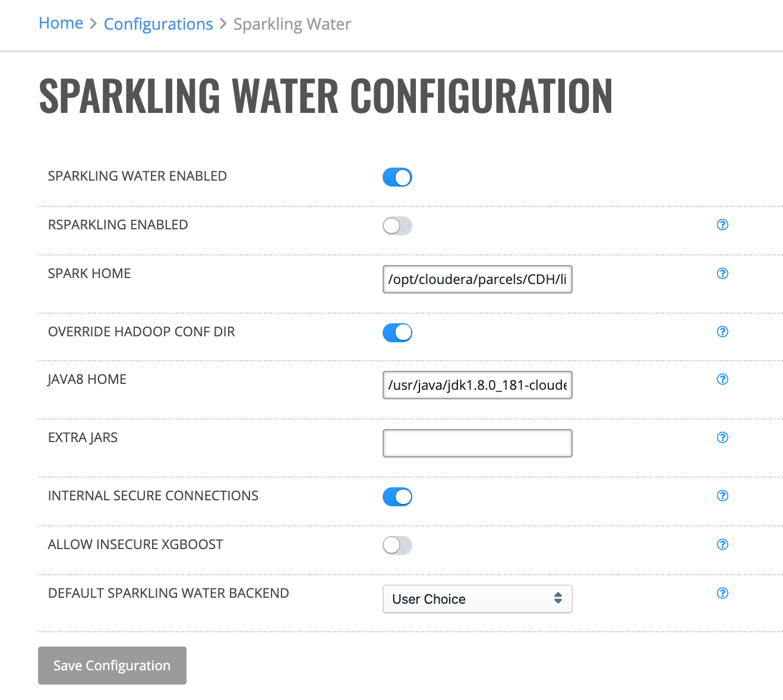Viewport: 783px width, 700px height.
Task: Click help icon beside Java8 Home
Action: pyautogui.click(x=722, y=379)
